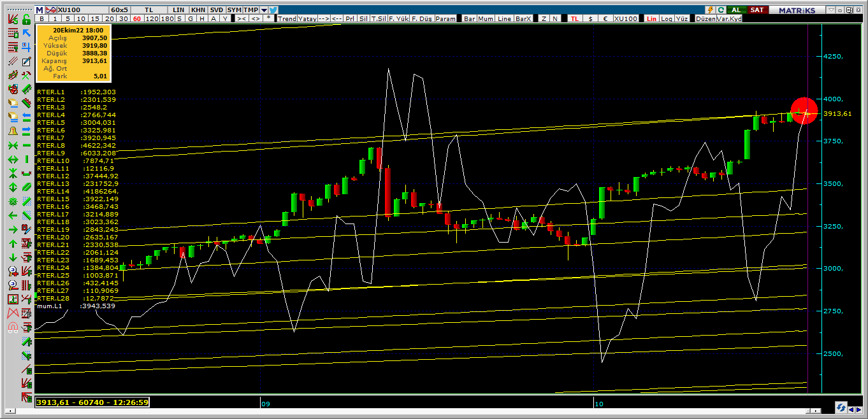Click the mum.L1 3943,539 indicator label

(x=76, y=306)
